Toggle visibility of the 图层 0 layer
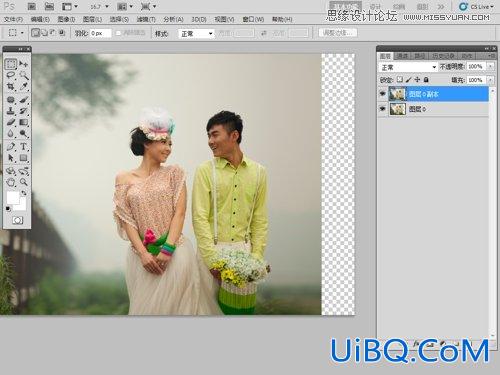Viewport: 500px width, 375px height. point(383,109)
